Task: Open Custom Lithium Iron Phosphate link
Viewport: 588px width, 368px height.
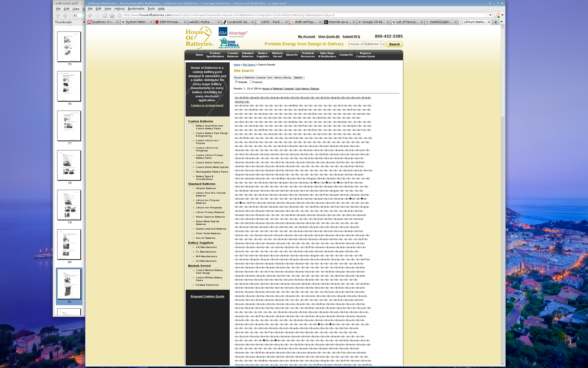Action: click(207, 149)
